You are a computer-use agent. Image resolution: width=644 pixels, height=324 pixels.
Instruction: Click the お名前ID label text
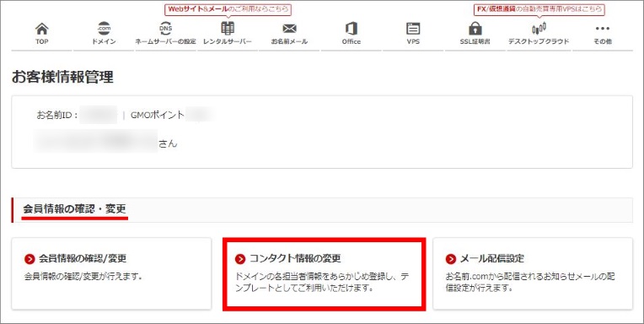(57, 115)
